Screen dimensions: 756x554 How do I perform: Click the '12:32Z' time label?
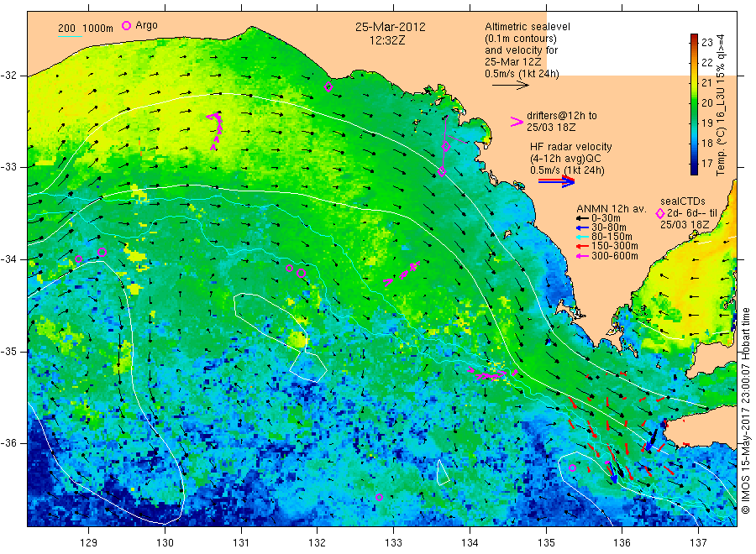[x=387, y=40]
